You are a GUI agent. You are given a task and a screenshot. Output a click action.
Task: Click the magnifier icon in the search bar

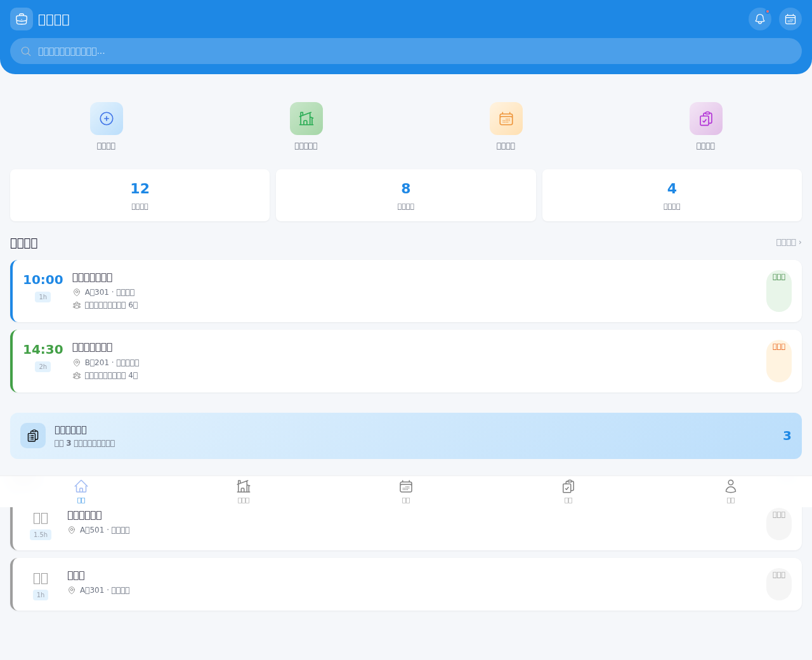(x=26, y=51)
